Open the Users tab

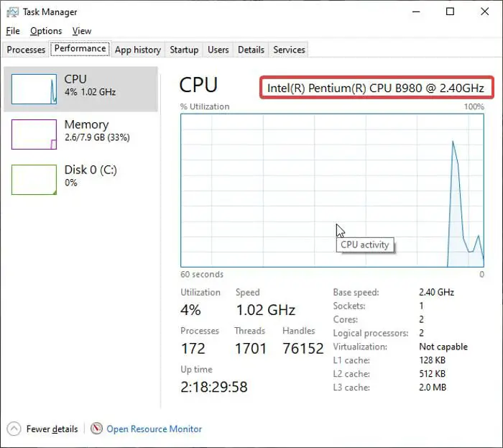tap(218, 50)
